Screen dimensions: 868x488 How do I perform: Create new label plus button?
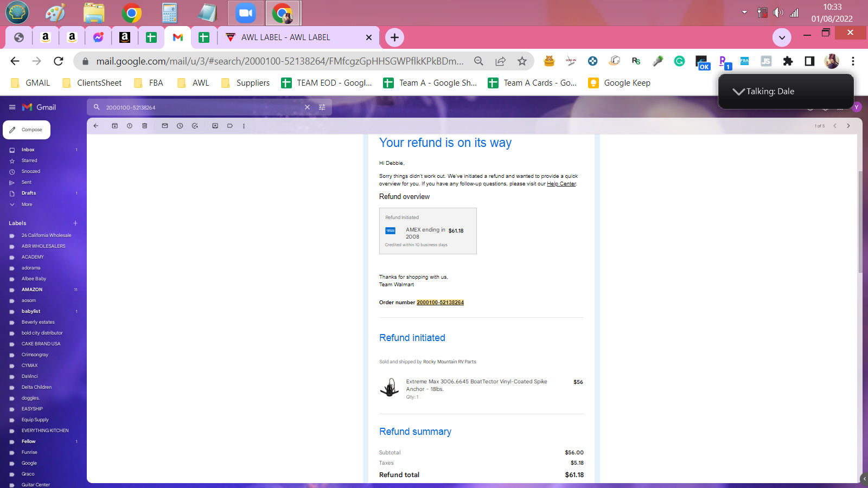[75, 223]
